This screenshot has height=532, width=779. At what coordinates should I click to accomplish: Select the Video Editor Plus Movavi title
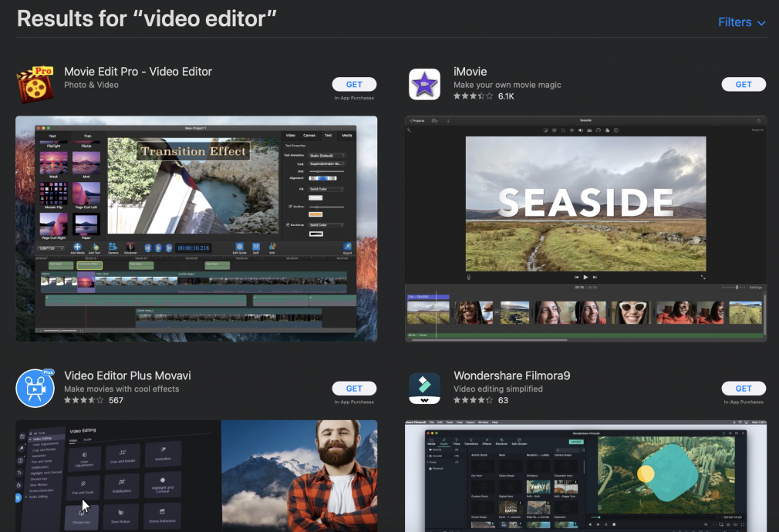pyautogui.click(x=127, y=375)
